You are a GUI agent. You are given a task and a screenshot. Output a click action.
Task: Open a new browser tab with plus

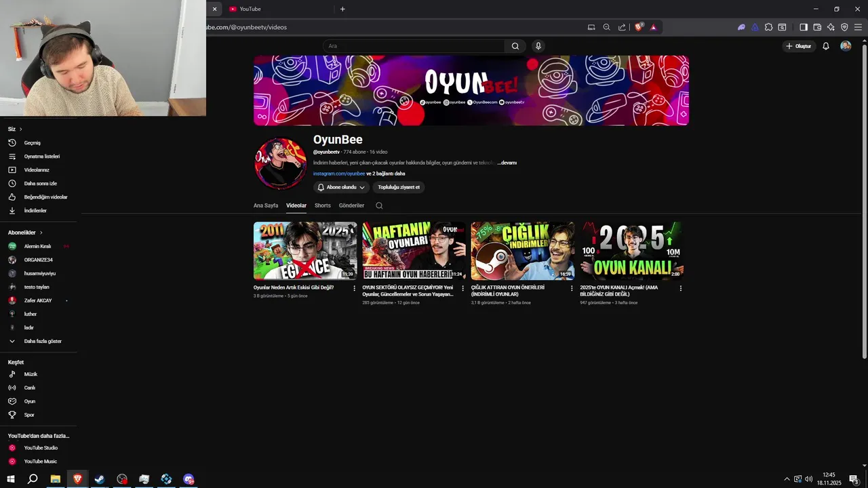[342, 9]
